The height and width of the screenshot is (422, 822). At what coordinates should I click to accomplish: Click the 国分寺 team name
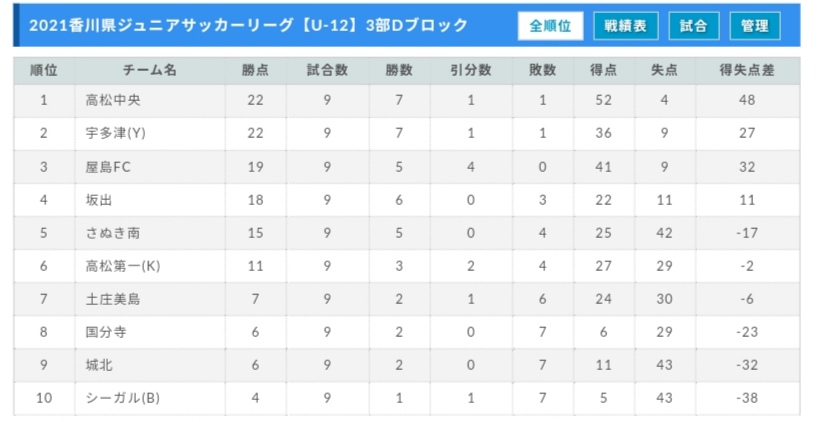click(x=106, y=332)
